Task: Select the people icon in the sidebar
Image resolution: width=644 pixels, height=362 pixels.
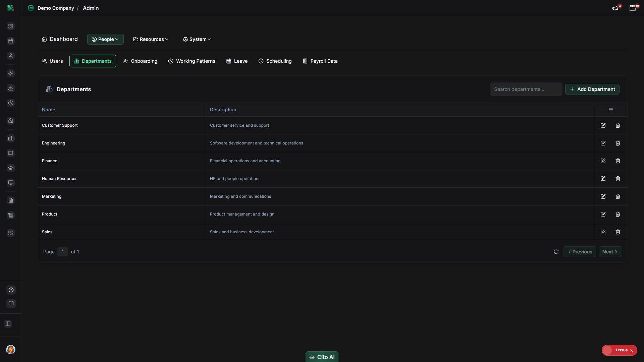Action: click(11, 56)
